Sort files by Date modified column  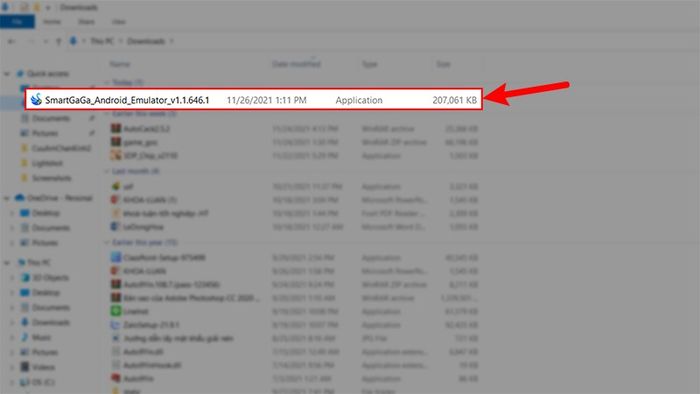click(296, 64)
